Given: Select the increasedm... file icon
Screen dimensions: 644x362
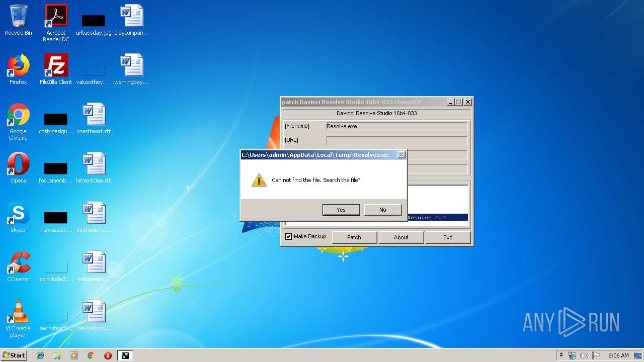Looking at the screenshot, I should pyautogui.click(x=56, y=220).
